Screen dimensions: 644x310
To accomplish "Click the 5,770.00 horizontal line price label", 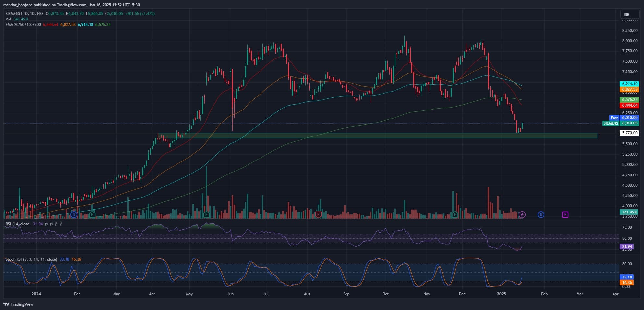I will point(629,133).
